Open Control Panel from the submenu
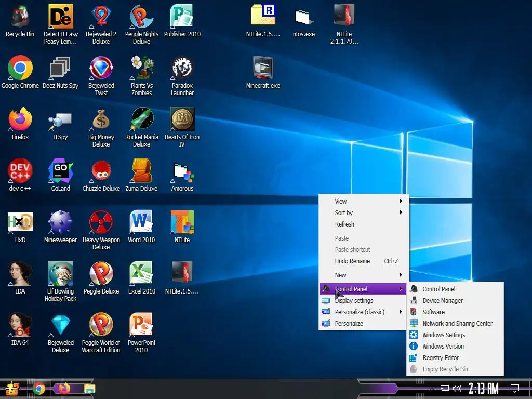This screenshot has width=532, height=399. point(455,289)
